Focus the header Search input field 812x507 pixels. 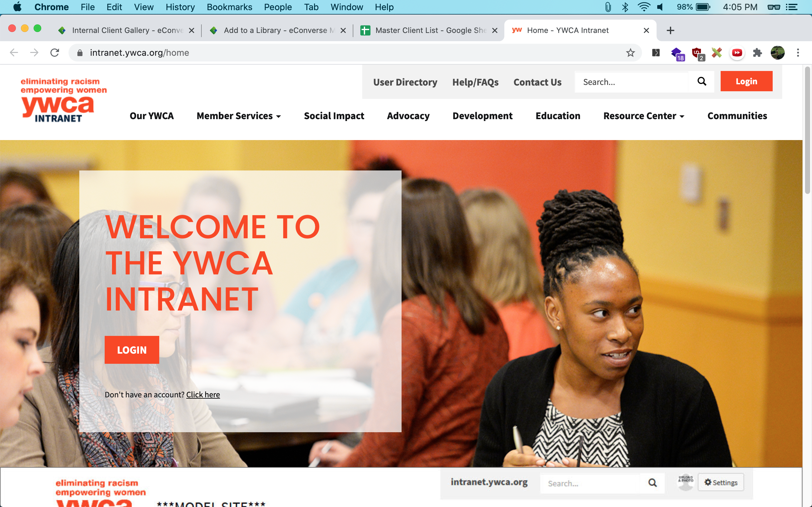(631, 82)
